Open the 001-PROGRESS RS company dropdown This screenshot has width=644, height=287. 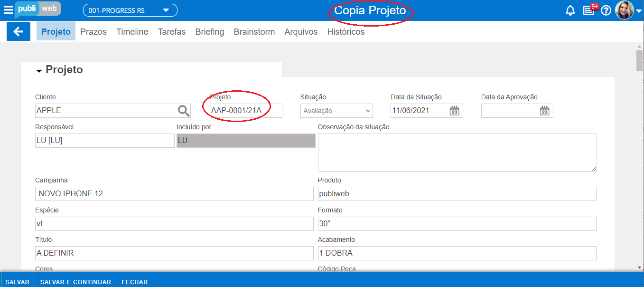(130, 10)
